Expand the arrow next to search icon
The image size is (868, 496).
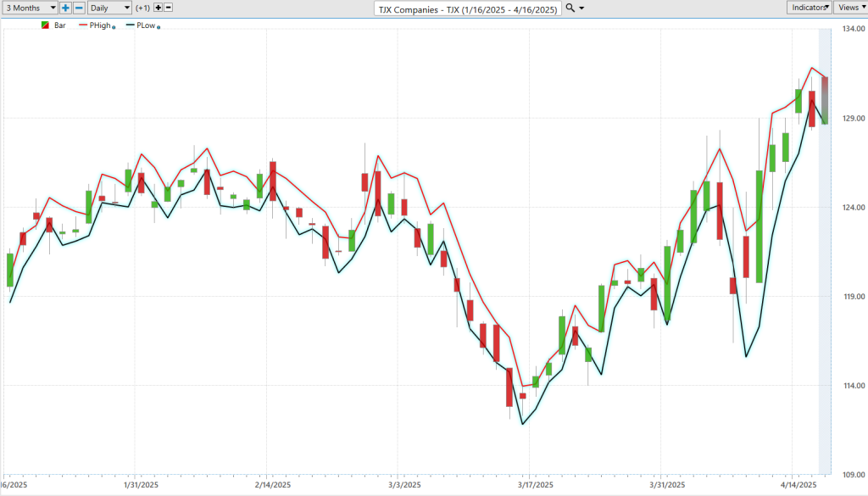581,8
